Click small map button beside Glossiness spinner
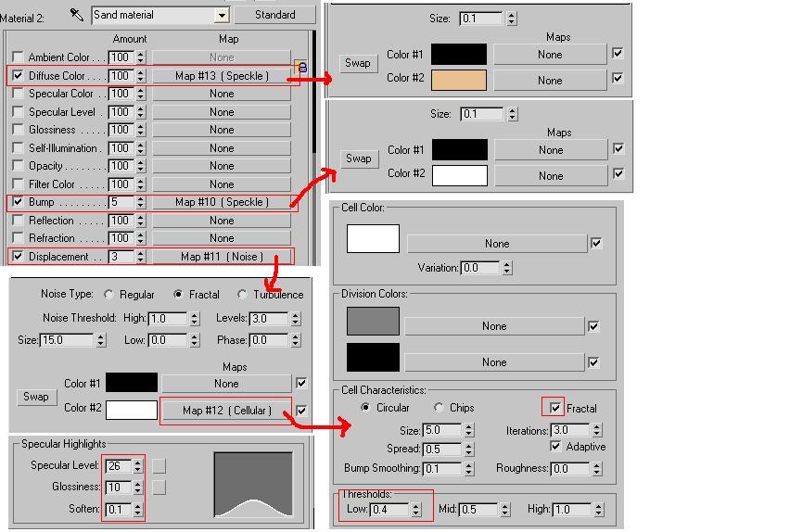The width and height of the screenshot is (790, 532). click(159, 487)
